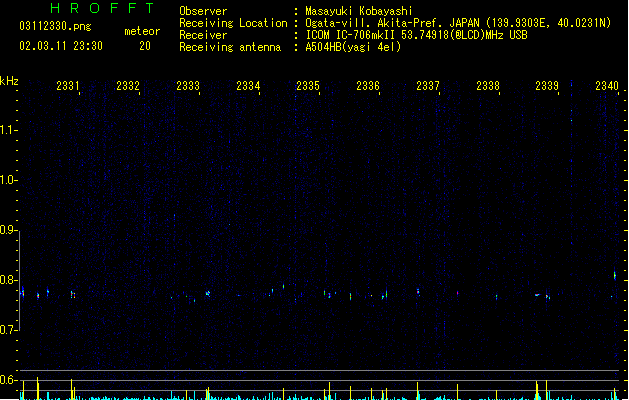Click the 2331 time marker

coord(68,85)
